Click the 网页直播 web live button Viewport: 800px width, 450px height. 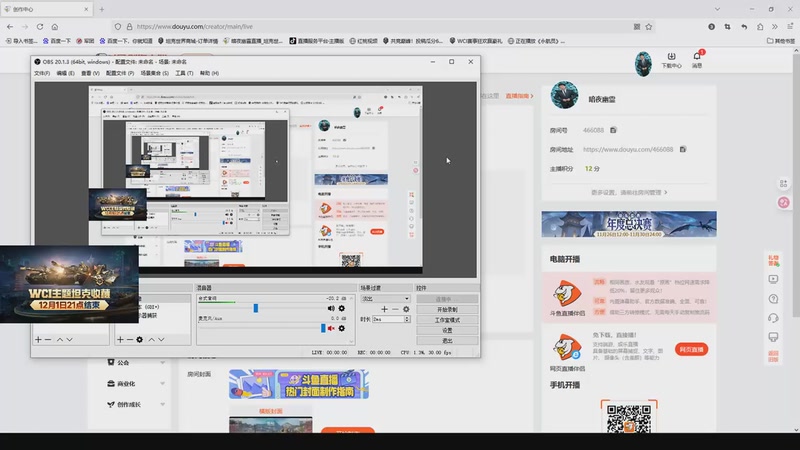(x=691, y=349)
